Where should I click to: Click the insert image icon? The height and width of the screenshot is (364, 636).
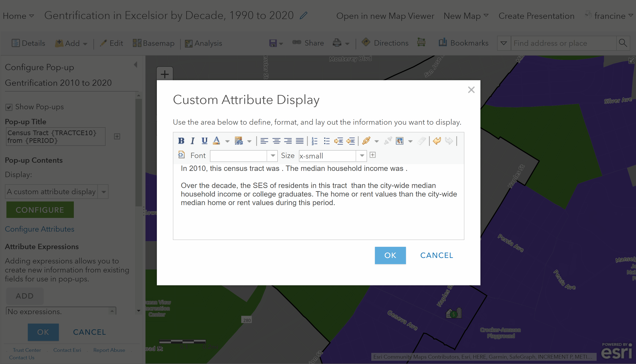click(399, 141)
